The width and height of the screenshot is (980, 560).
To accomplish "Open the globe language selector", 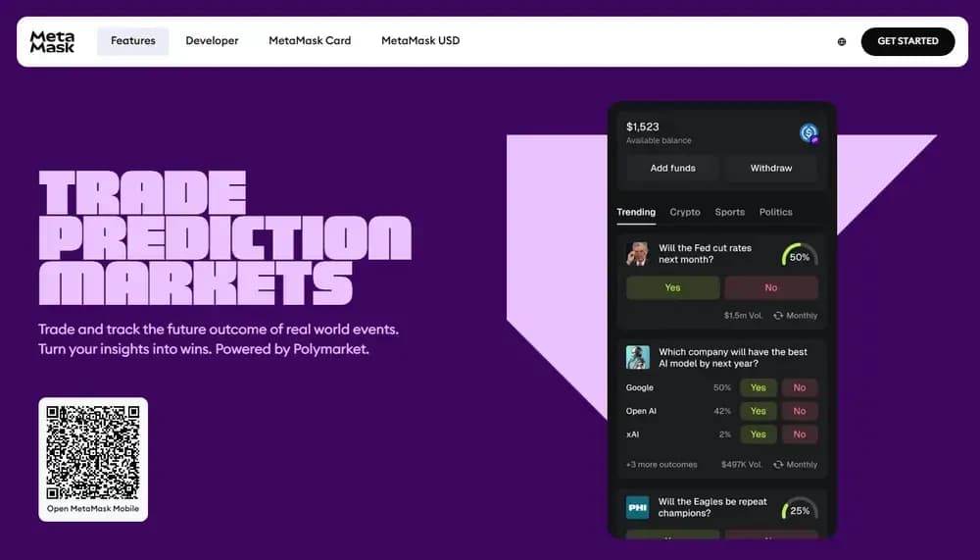I will (x=841, y=42).
